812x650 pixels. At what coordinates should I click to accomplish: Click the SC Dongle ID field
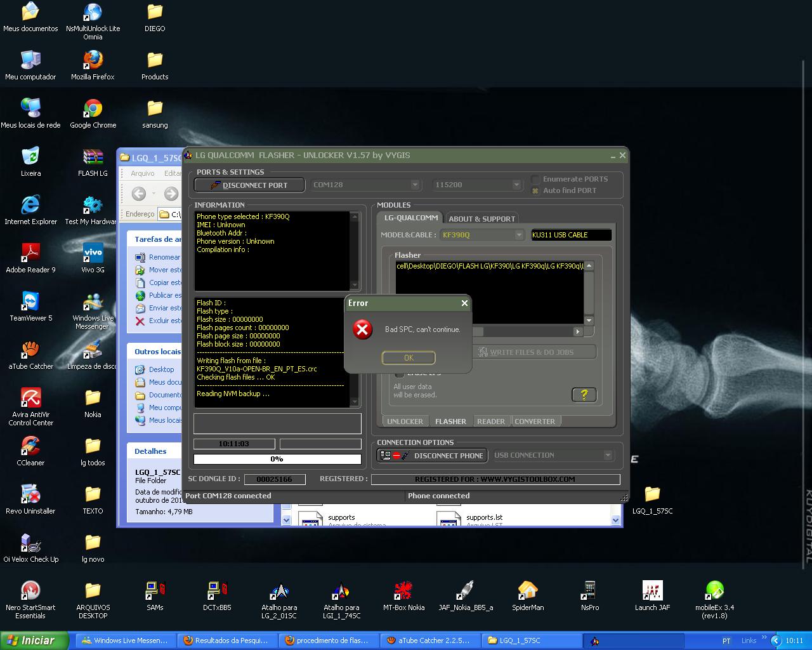pyautogui.click(x=275, y=479)
